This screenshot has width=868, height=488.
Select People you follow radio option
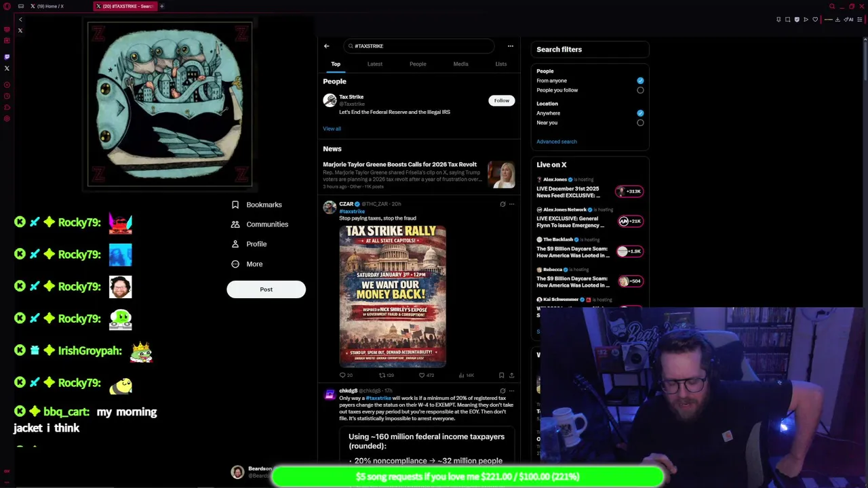640,90
